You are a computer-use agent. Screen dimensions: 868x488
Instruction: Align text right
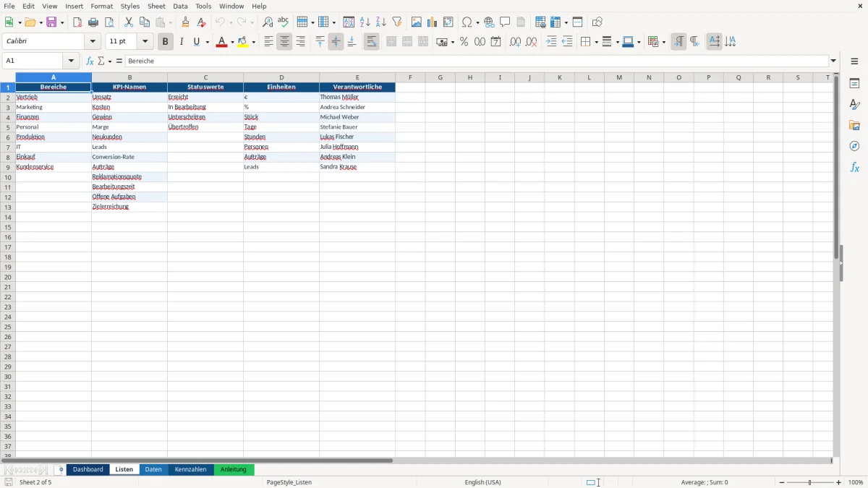tap(301, 42)
